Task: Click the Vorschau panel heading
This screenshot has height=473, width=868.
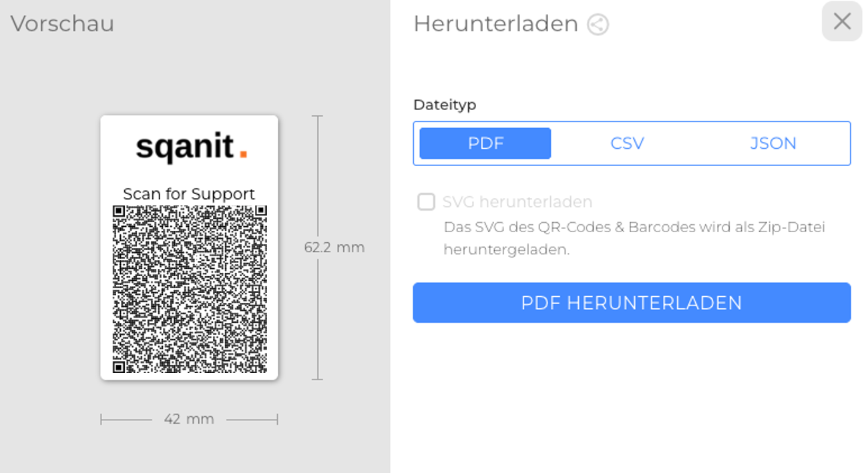Action: [62, 24]
